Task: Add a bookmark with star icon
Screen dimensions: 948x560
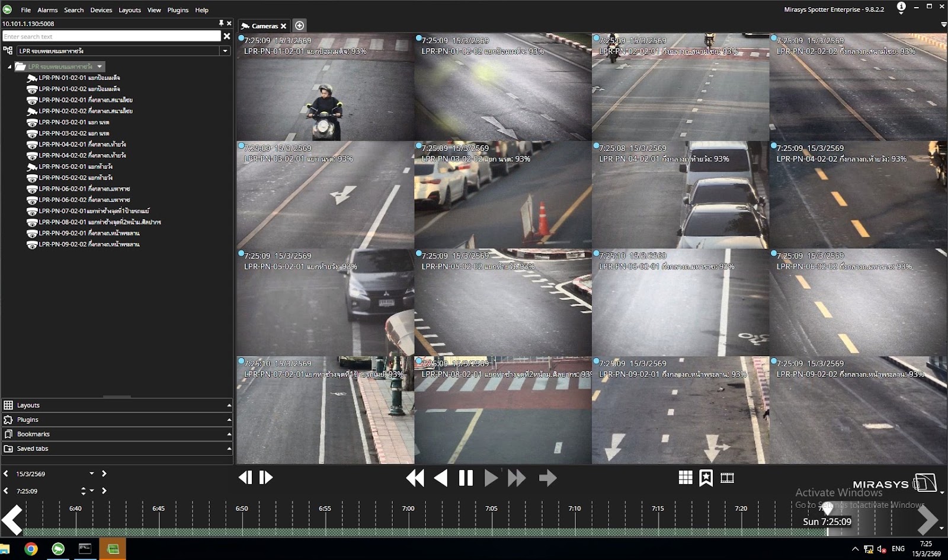Action: click(706, 478)
